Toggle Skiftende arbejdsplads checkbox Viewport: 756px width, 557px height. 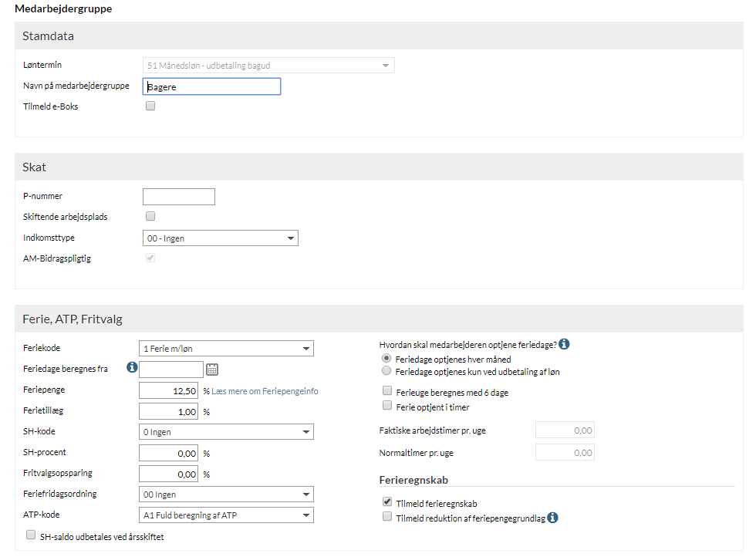(150, 217)
